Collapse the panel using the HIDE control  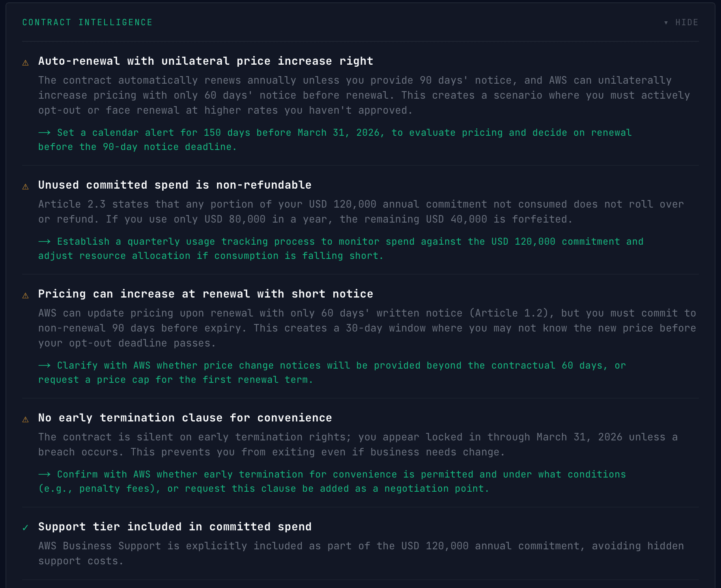[x=686, y=22]
